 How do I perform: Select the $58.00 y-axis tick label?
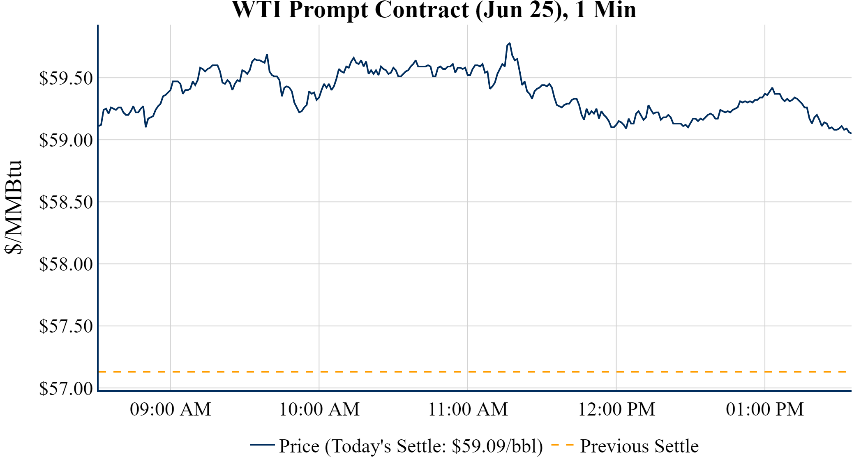[66, 264]
